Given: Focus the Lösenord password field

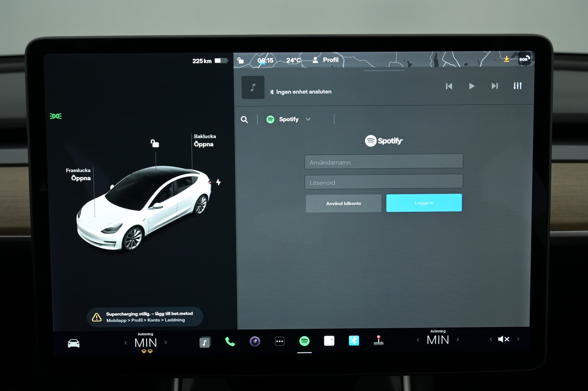Looking at the screenshot, I should 384,182.
